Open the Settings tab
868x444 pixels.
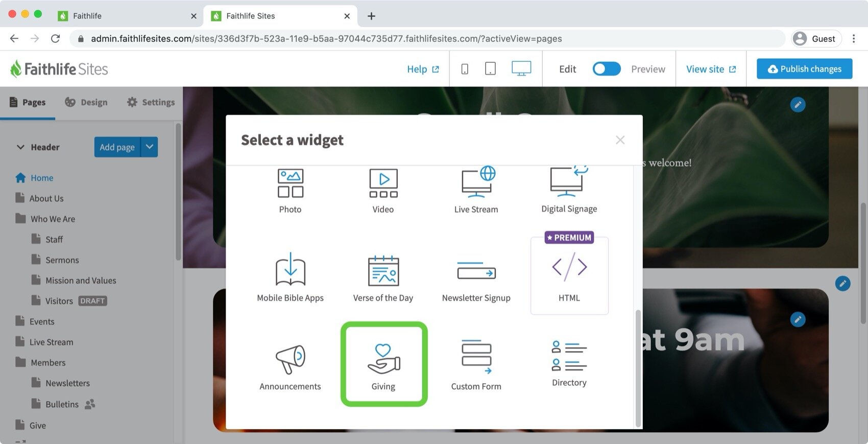(x=151, y=102)
